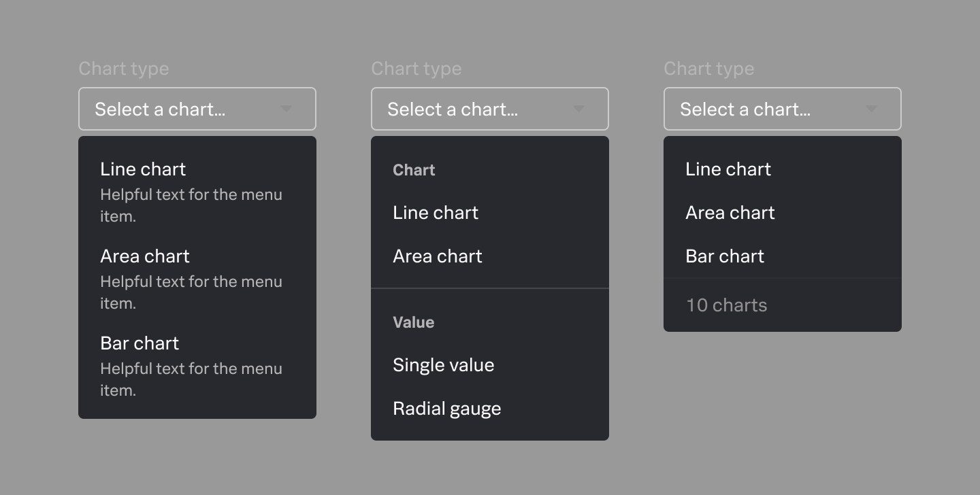The height and width of the screenshot is (495, 980).
Task: Select 'Radial gauge' under the Value group
Action: pos(447,408)
